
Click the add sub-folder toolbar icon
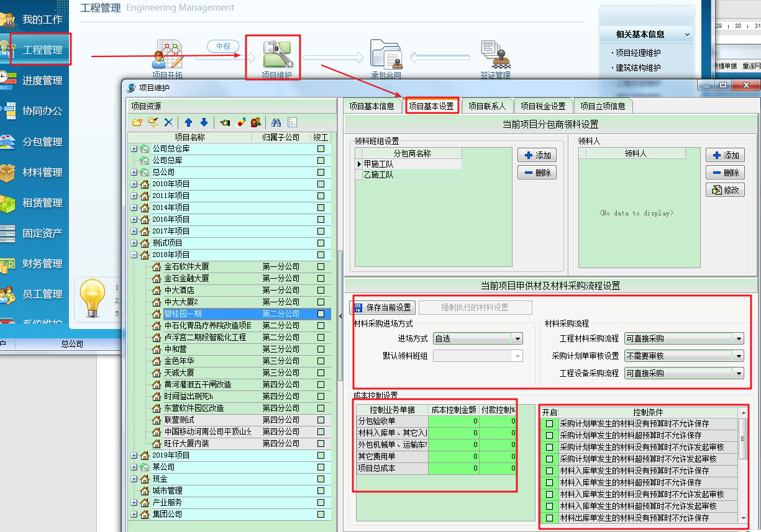152,122
